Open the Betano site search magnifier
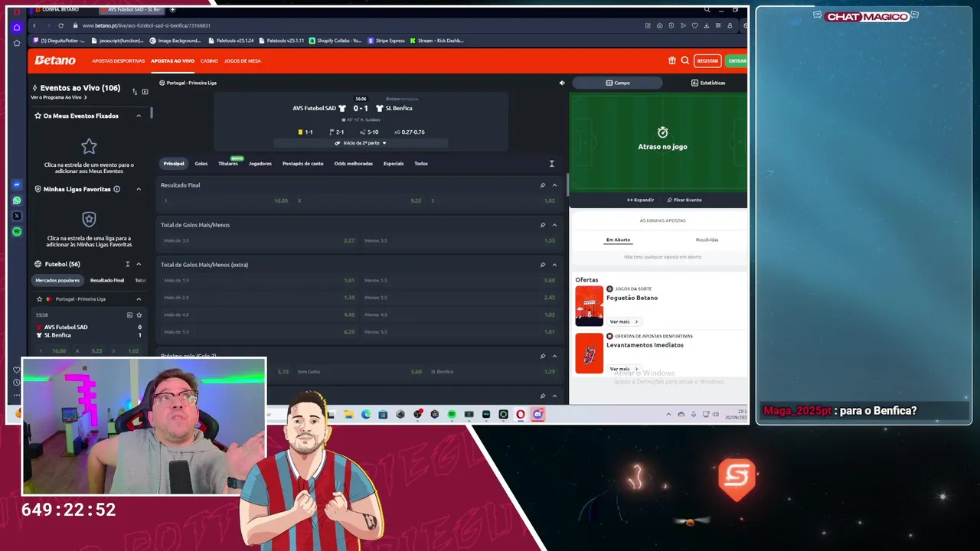Viewport: 980px width, 551px height. tap(685, 60)
